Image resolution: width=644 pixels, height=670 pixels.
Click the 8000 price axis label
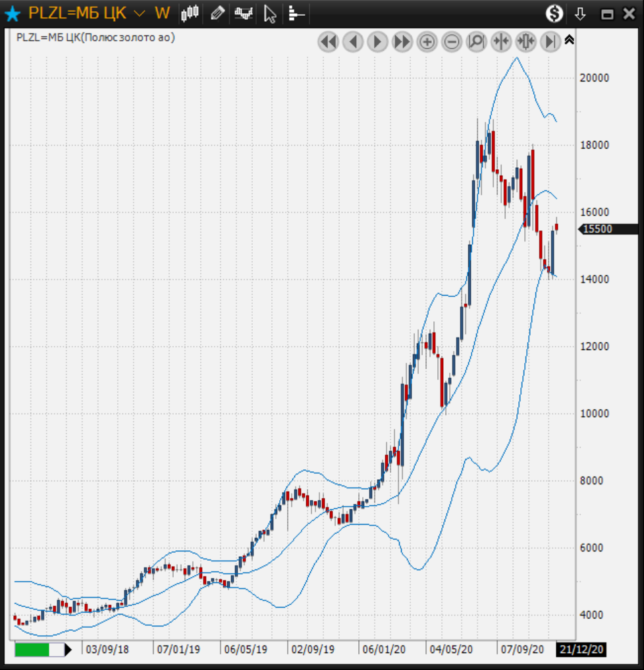pyautogui.click(x=591, y=480)
